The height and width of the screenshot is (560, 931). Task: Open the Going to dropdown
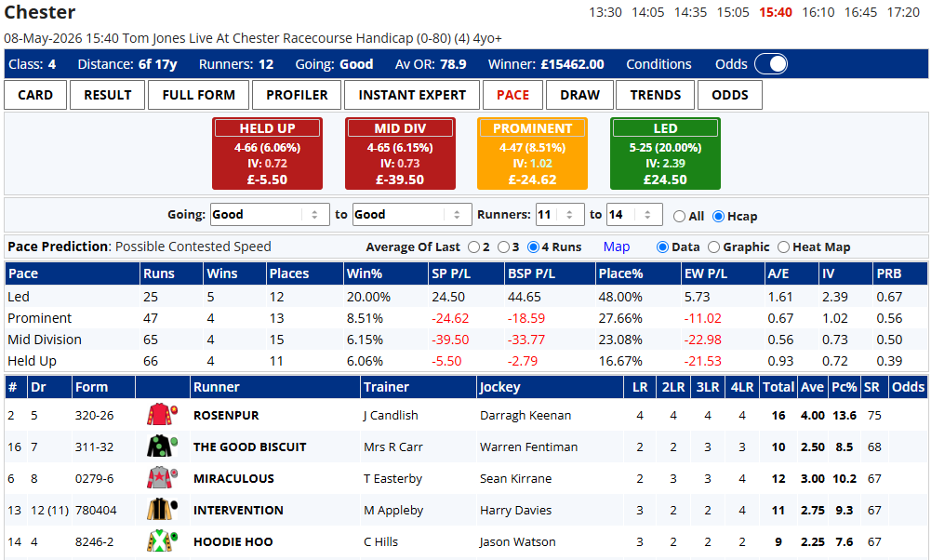click(x=412, y=214)
